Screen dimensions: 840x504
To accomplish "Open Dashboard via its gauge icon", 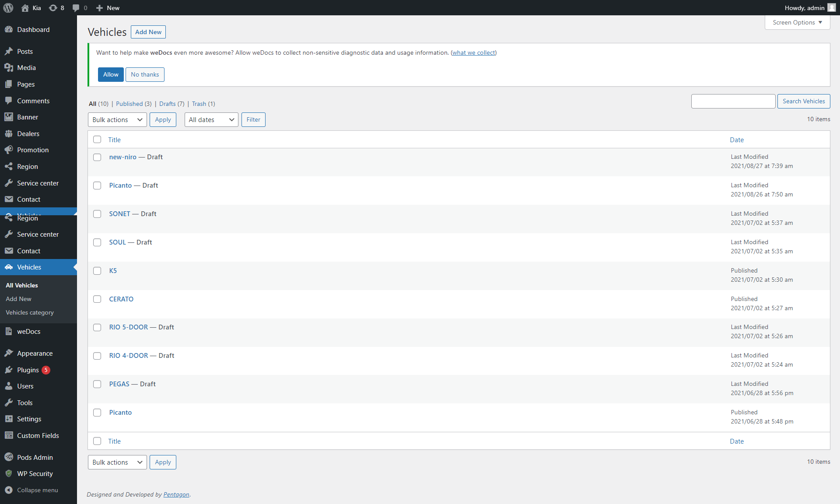I will (9, 29).
